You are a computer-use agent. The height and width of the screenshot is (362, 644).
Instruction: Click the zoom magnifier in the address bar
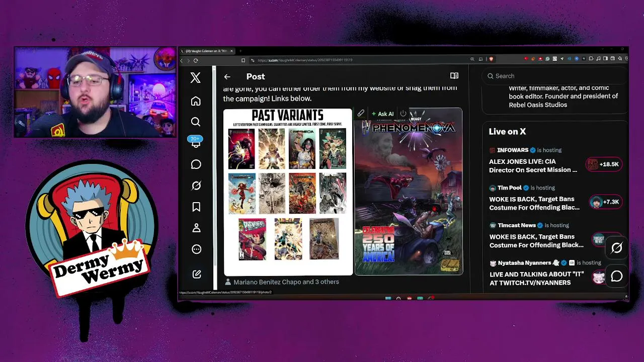click(472, 59)
